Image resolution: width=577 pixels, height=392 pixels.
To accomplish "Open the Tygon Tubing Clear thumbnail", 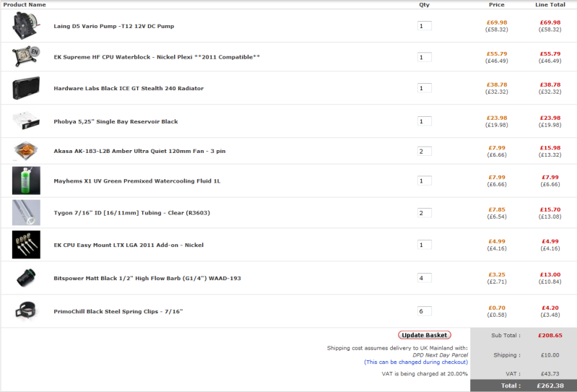I will pos(26,212).
